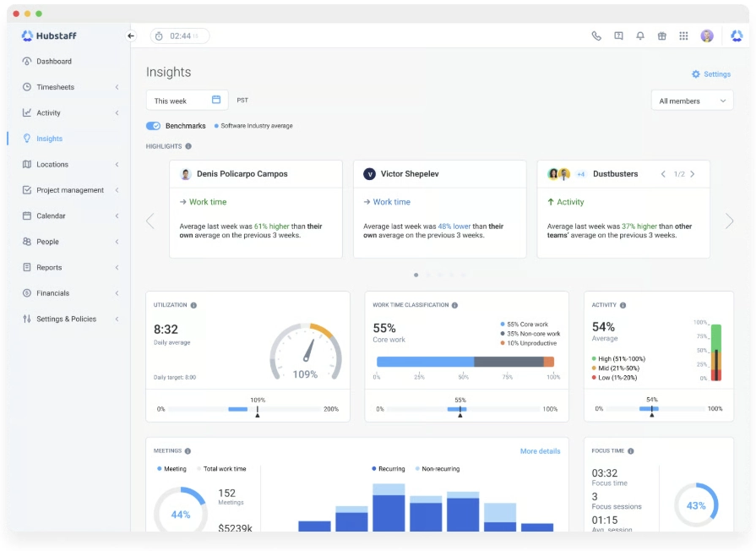The width and height of the screenshot is (756, 551).
Task: Show previous highlights with left arrow
Action: coord(150,221)
